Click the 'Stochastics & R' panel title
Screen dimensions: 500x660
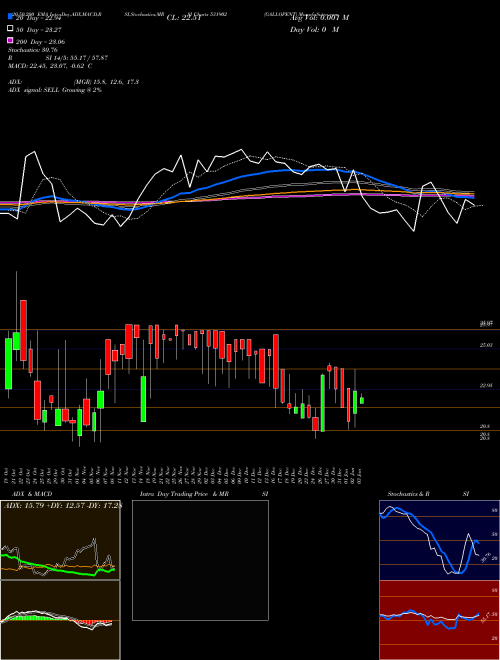click(409, 494)
